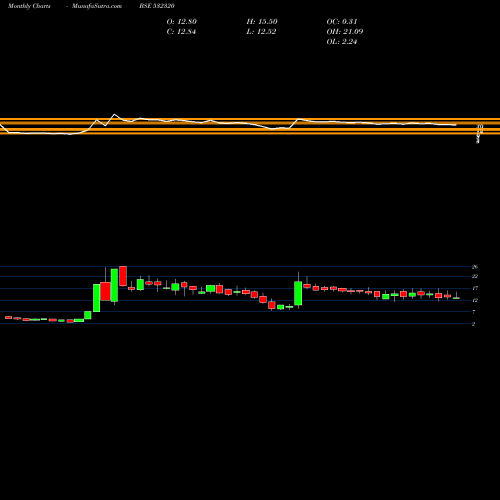Click the OH: 21.09 reading
500x500 pixels.
[345, 32]
